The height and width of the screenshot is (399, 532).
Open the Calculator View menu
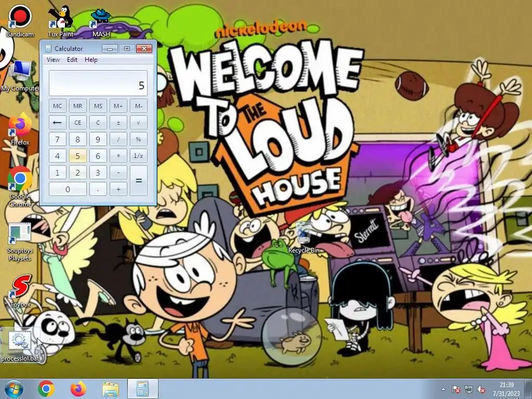point(53,60)
